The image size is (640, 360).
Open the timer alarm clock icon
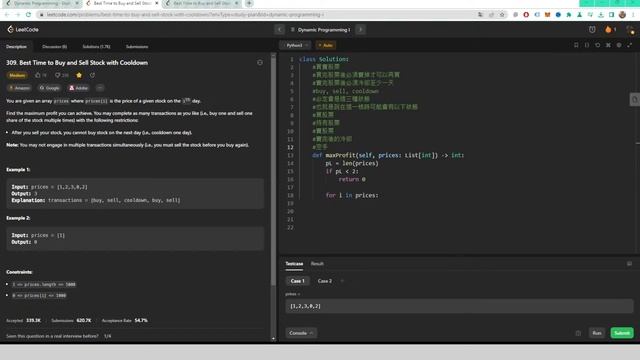[x=592, y=29]
